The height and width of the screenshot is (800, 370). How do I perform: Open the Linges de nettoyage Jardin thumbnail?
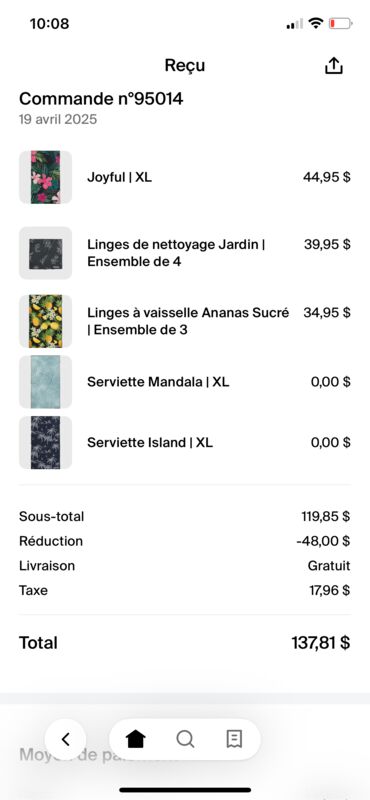[x=45, y=253]
